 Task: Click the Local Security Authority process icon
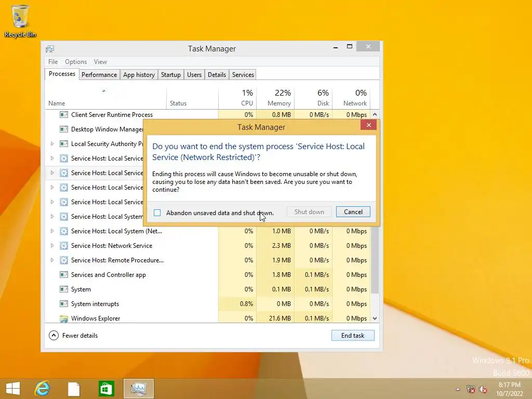(x=63, y=144)
